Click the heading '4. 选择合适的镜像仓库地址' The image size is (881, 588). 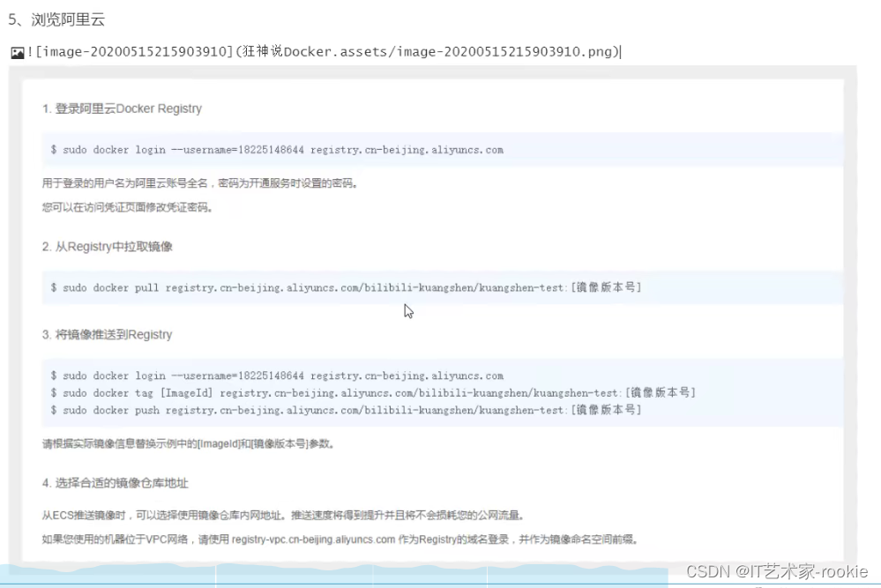tap(116, 483)
